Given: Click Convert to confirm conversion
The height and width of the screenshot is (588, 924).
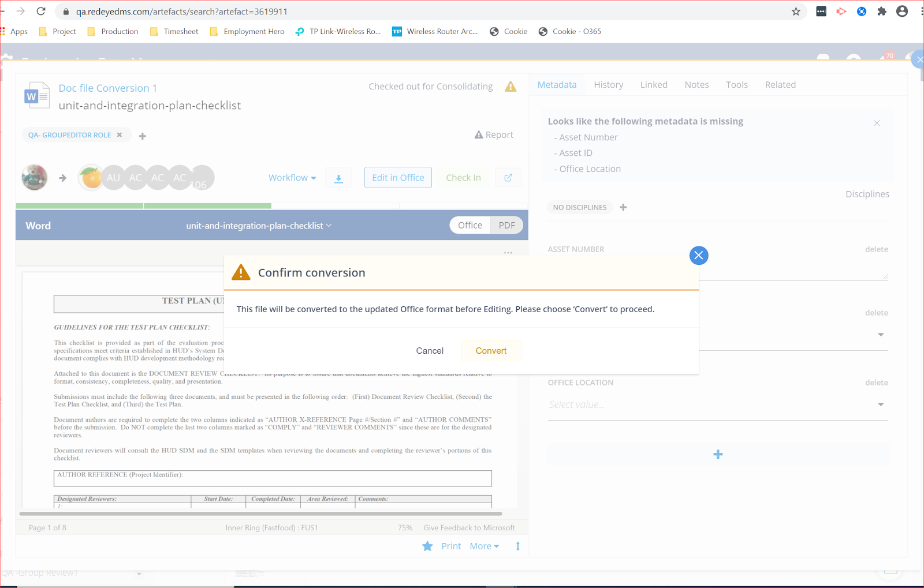Looking at the screenshot, I should (x=491, y=351).
